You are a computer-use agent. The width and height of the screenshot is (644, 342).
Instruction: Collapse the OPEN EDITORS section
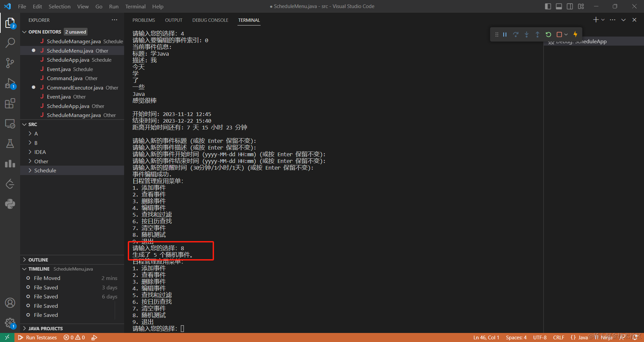click(x=24, y=32)
